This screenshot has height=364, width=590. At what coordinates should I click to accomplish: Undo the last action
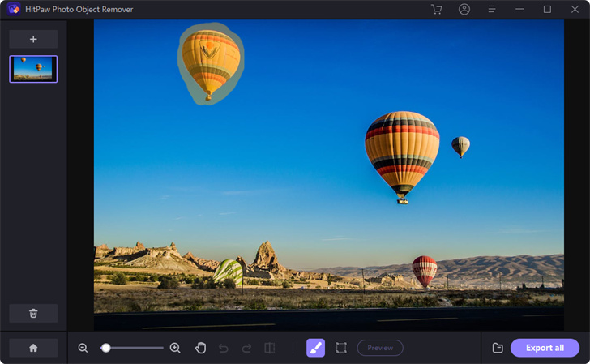[224, 348]
